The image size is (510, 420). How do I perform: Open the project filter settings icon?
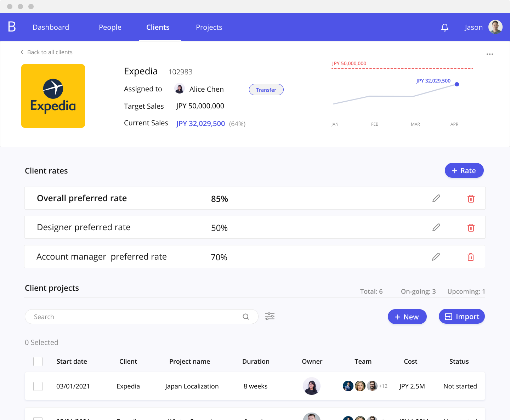click(x=270, y=316)
